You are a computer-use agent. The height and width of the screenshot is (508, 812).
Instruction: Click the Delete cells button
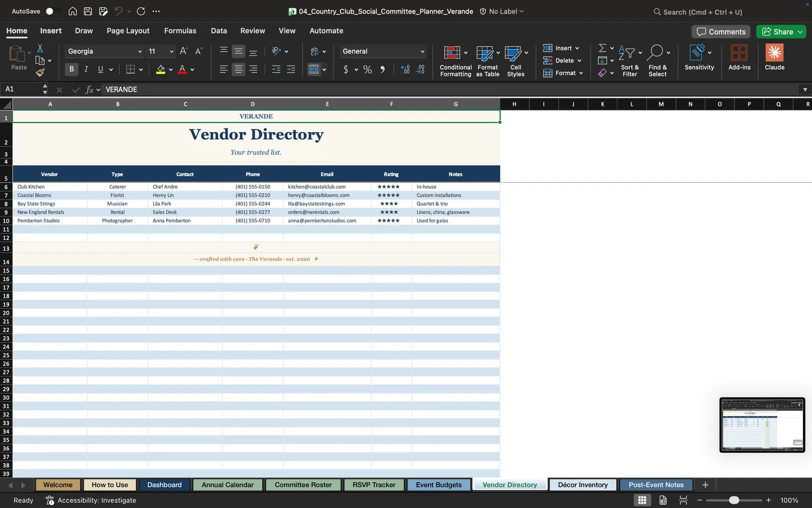(562, 60)
